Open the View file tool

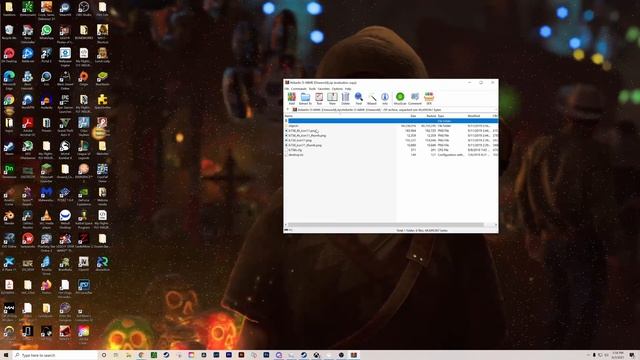pos(332,98)
